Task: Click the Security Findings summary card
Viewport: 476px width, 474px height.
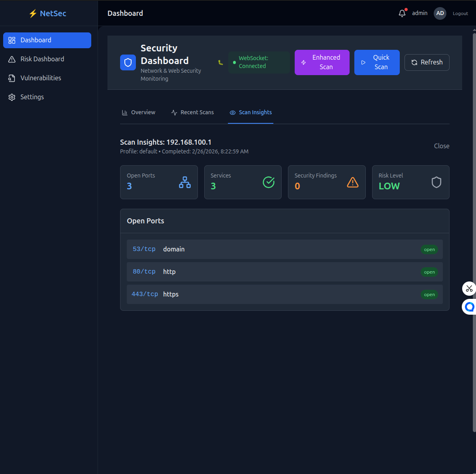Action: point(327,182)
